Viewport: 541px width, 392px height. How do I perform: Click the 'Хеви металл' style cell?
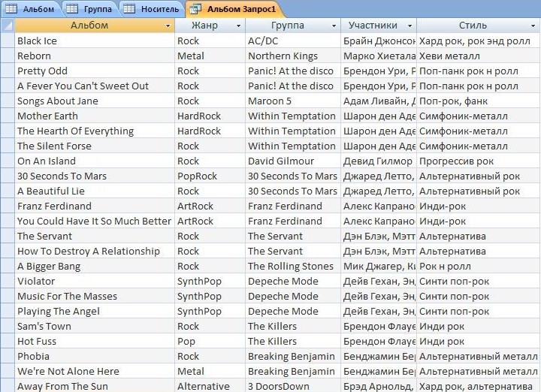[x=478, y=56]
